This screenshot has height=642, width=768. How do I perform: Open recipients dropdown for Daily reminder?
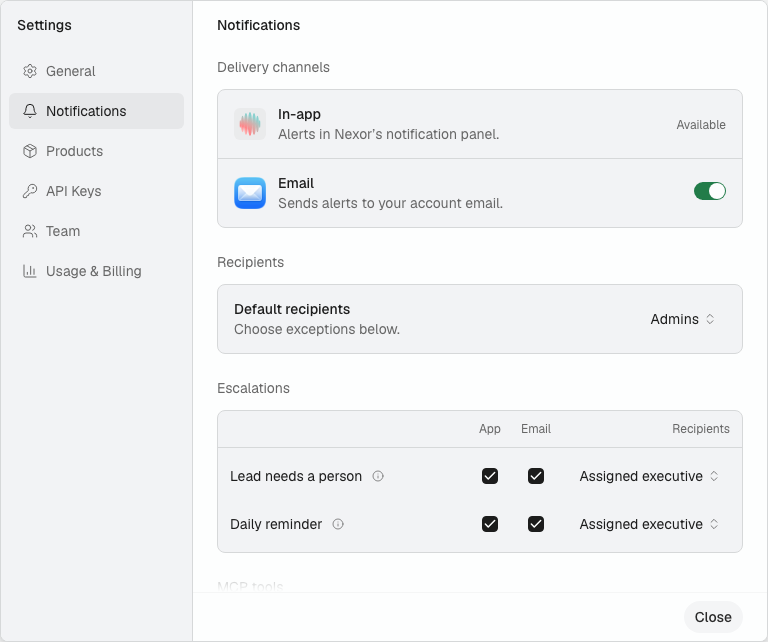pyautogui.click(x=649, y=524)
